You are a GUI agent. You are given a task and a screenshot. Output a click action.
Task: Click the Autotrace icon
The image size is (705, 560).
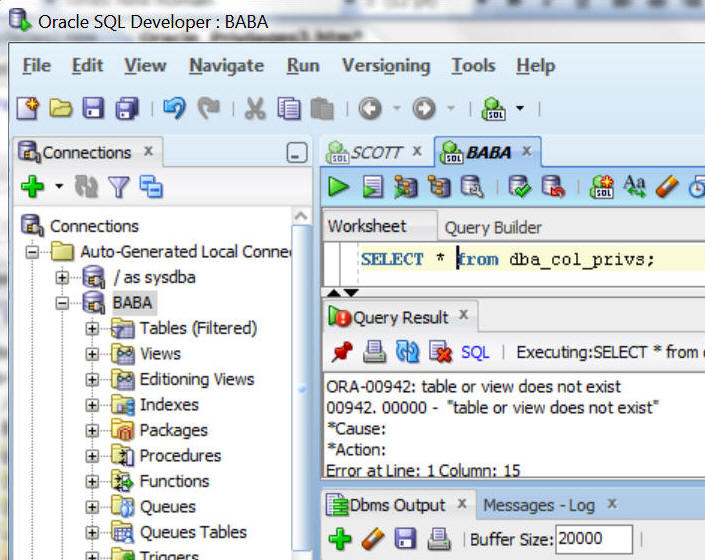click(x=439, y=187)
